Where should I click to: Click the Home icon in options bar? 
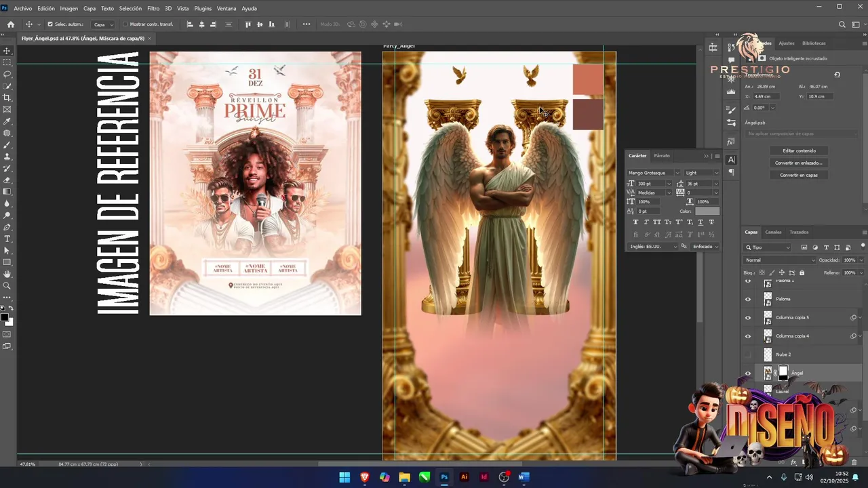tap(10, 24)
